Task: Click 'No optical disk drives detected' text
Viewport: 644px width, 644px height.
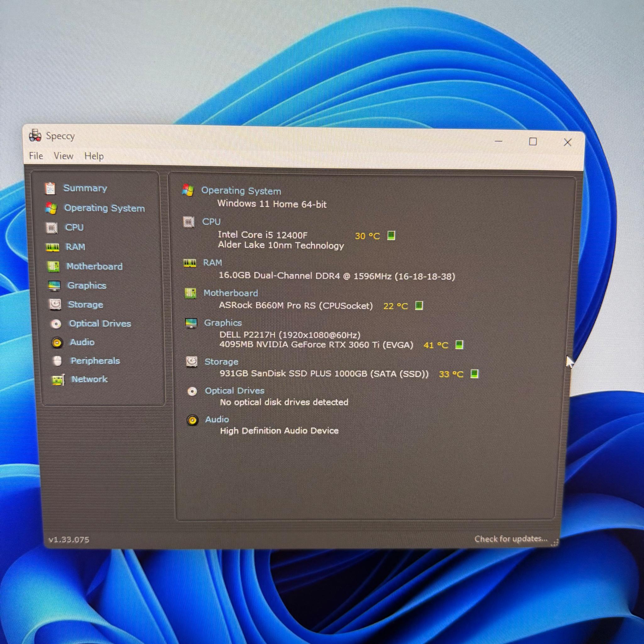Action: tap(284, 402)
